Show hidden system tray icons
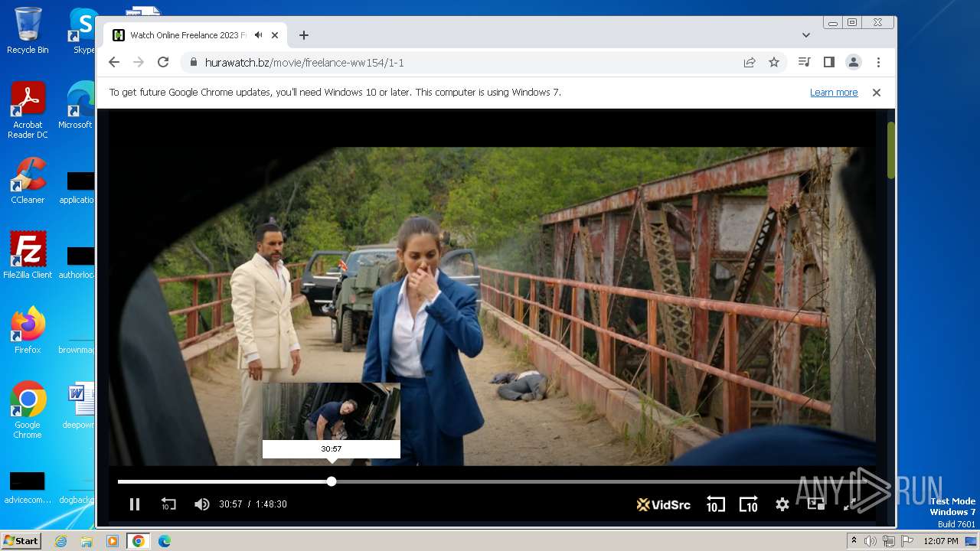Viewport: 980px width, 551px height. (x=854, y=541)
